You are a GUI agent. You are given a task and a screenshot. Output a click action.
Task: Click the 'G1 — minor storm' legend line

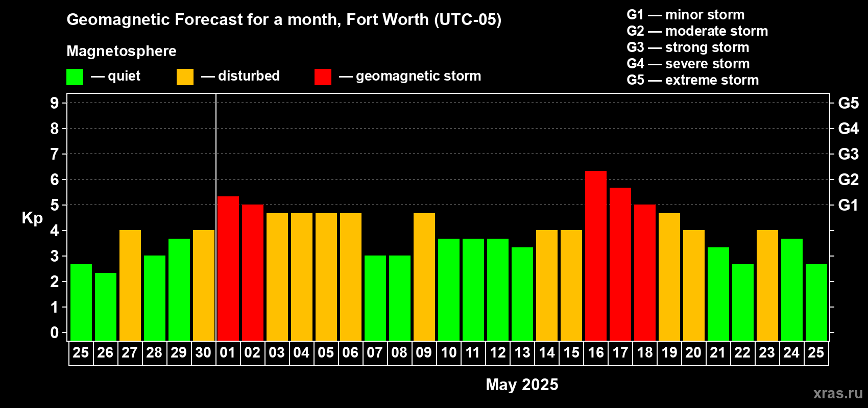pyautogui.click(x=686, y=15)
